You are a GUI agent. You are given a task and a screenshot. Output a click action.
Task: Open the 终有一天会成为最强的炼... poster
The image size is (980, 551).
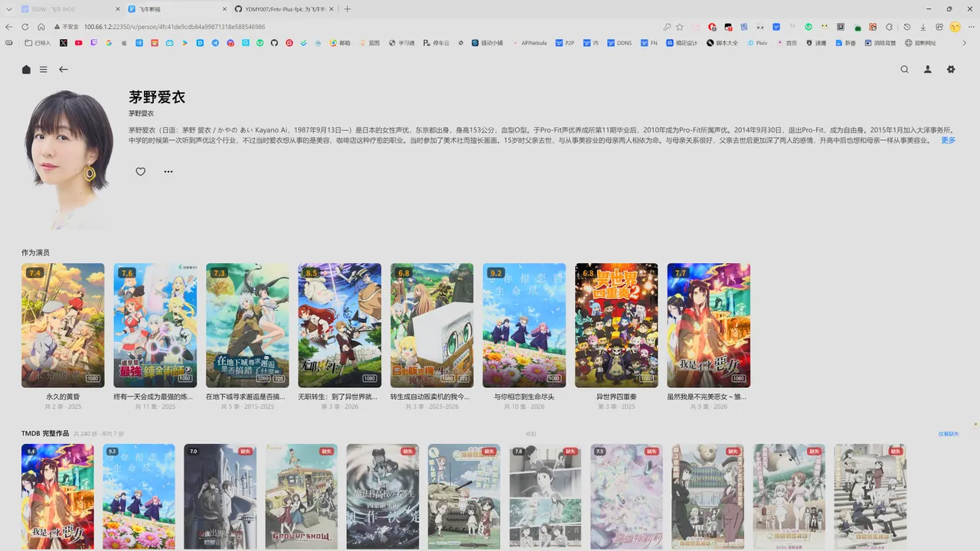click(x=155, y=325)
